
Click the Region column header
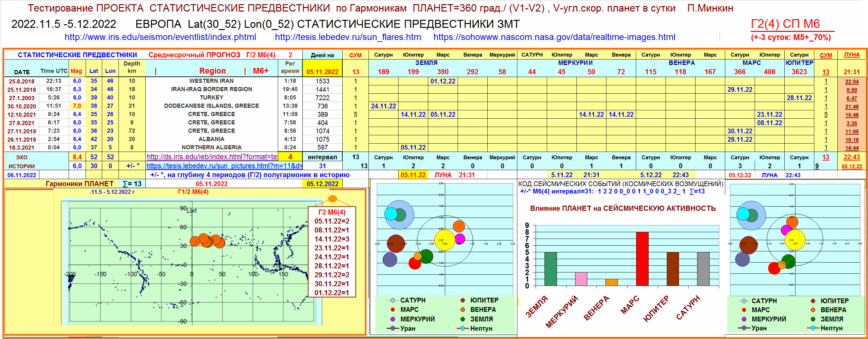(212, 71)
